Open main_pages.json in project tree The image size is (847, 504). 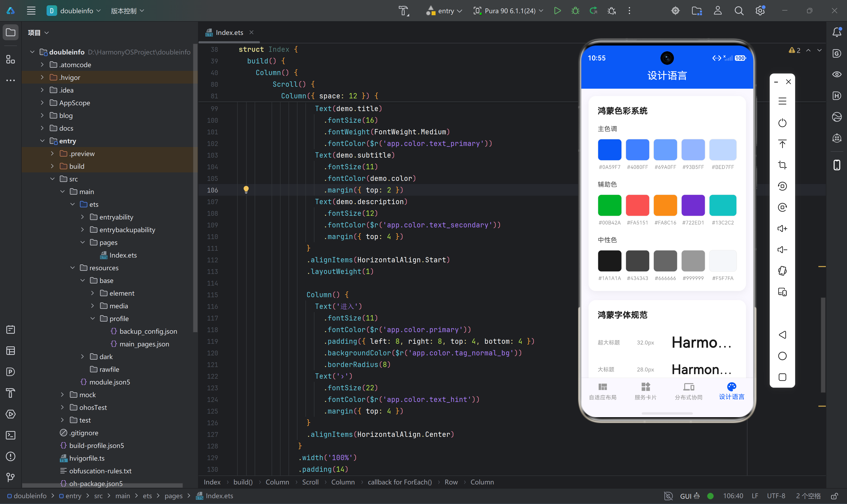pos(140,344)
